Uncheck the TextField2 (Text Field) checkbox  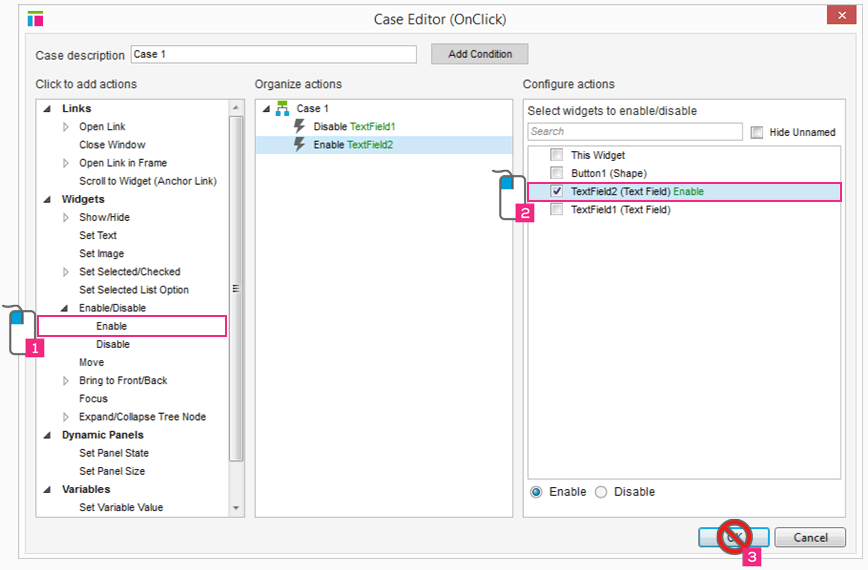coord(556,191)
